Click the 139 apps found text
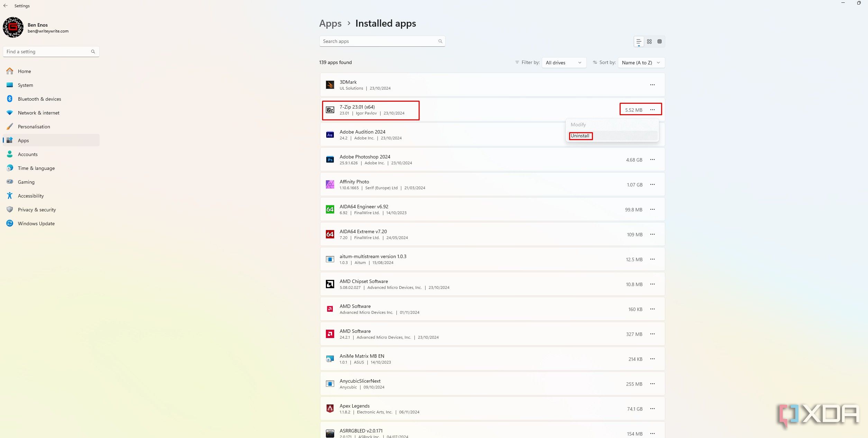Viewport: 868px width, 438px height. point(335,62)
